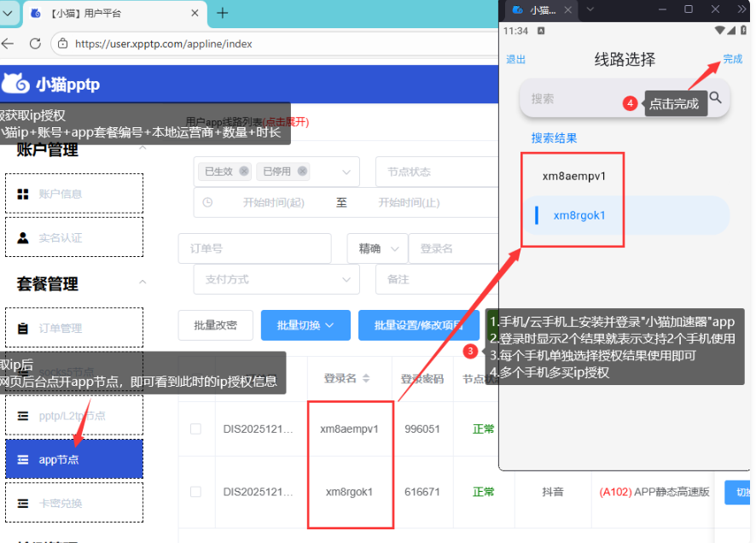Focus the 登录名 search field

point(454,248)
